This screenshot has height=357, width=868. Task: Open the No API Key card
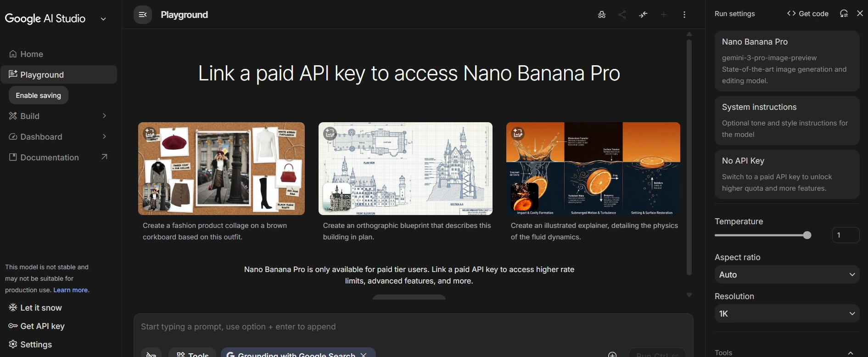pyautogui.click(x=787, y=174)
